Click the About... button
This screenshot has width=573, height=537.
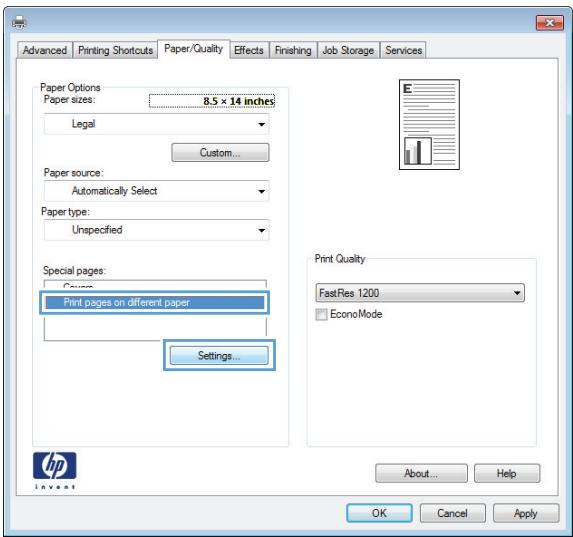click(x=421, y=473)
